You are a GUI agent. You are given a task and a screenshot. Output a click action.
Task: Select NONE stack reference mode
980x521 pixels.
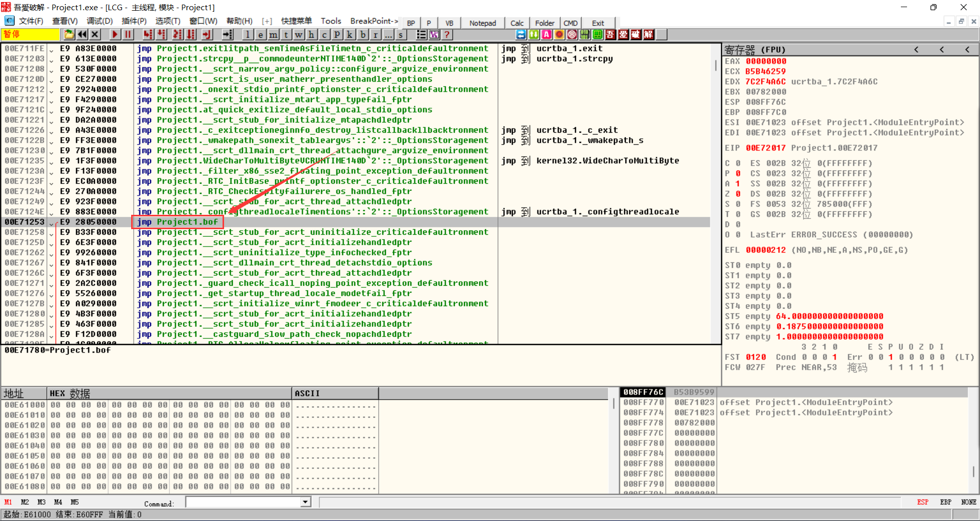(969, 502)
